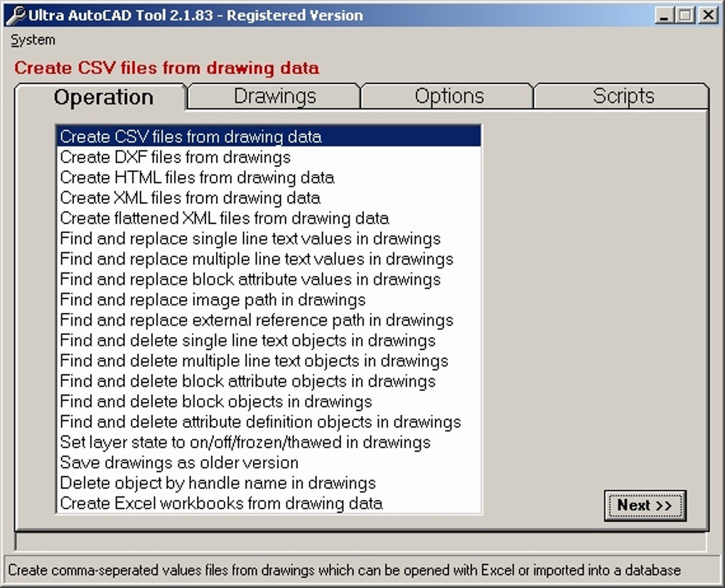The image size is (725, 588).
Task: Choose 'Find and replace multiple line text values'
Action: (x=269, y=259)
